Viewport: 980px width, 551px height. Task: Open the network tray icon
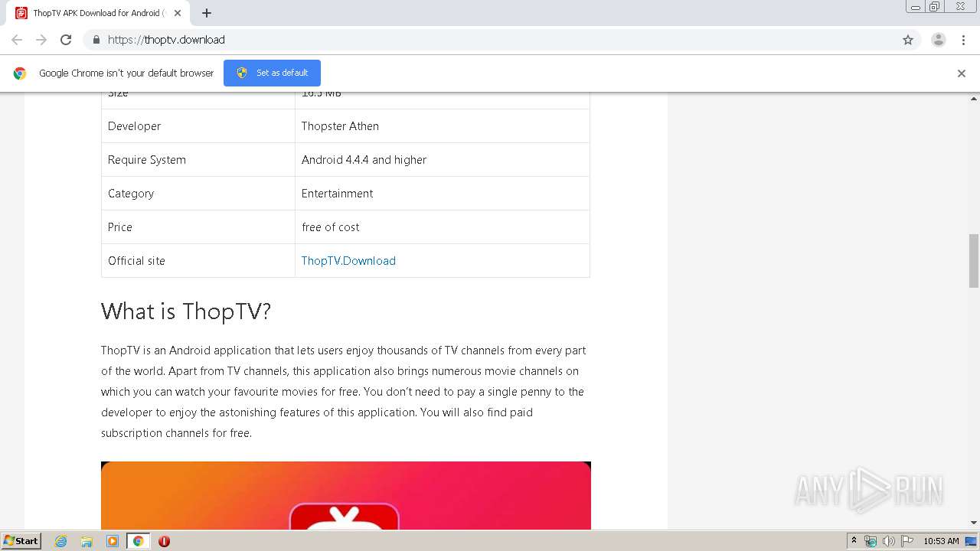pos(871,541)
